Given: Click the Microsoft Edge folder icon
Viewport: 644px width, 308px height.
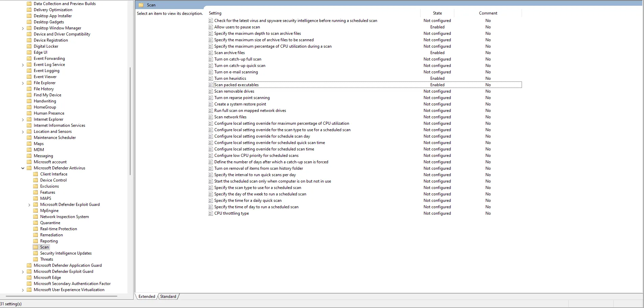Looking at the screenshot, I should click(x=29, y=278).
